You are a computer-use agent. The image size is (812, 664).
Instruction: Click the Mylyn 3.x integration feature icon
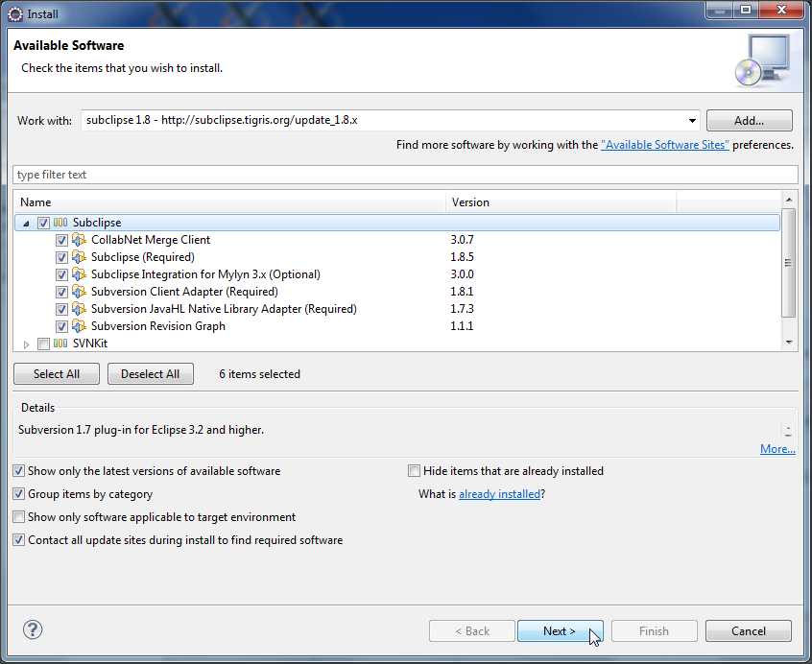pos(79,274)
